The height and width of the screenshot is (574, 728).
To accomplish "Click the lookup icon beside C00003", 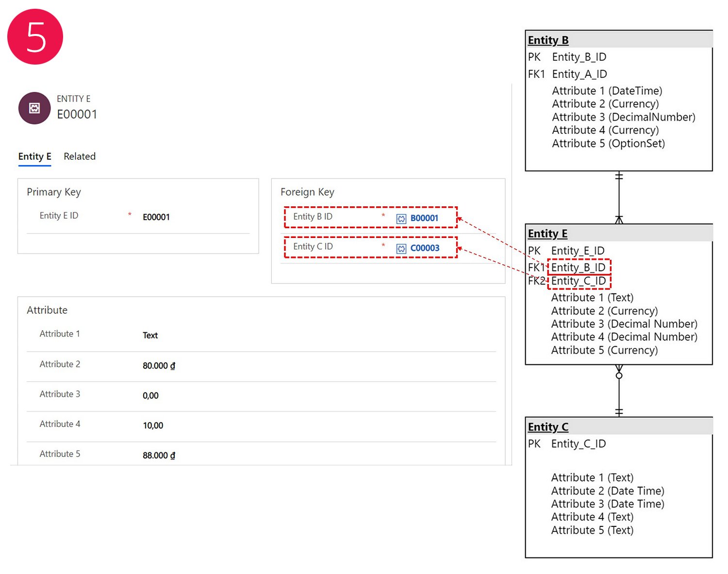I will pyautogui.click(x=401, y=249).
